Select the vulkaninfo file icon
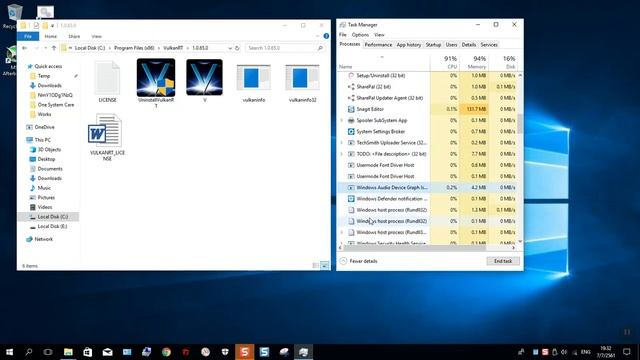640x360 pixels. [x=253, y=78]
